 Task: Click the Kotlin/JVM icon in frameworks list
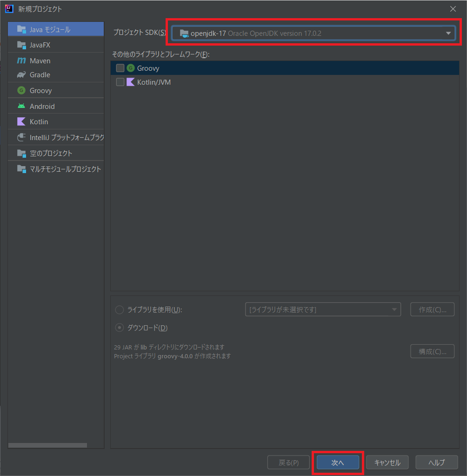pos(131,82)
